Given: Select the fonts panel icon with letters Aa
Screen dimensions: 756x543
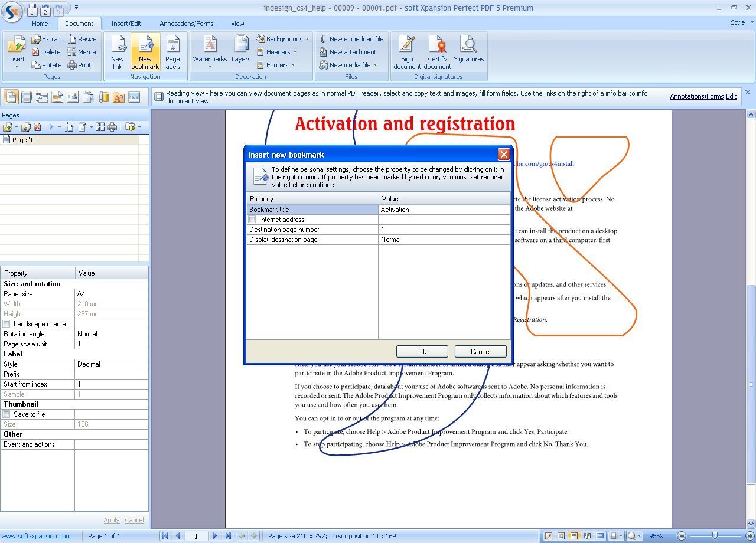Looking at the screenshot, I should tap(119, 97).
